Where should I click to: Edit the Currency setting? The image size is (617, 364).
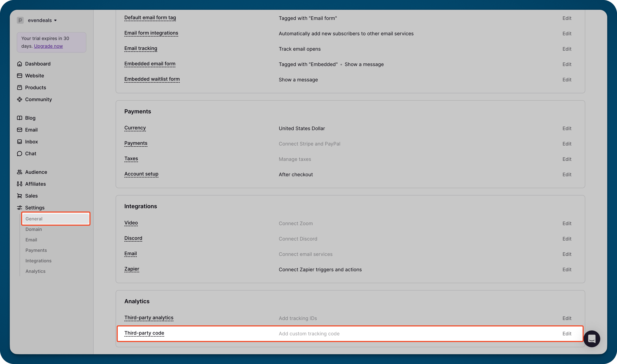click(567, 128)
